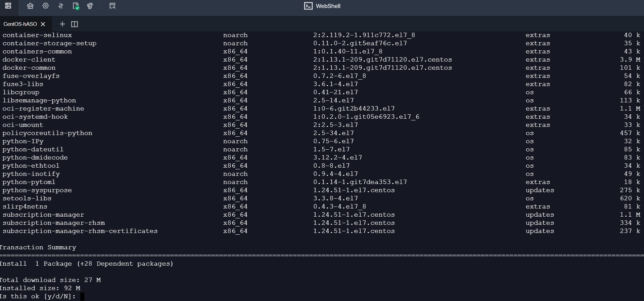Click package name docker-common
Screen dimensions: 644x301
coord(29,68)
